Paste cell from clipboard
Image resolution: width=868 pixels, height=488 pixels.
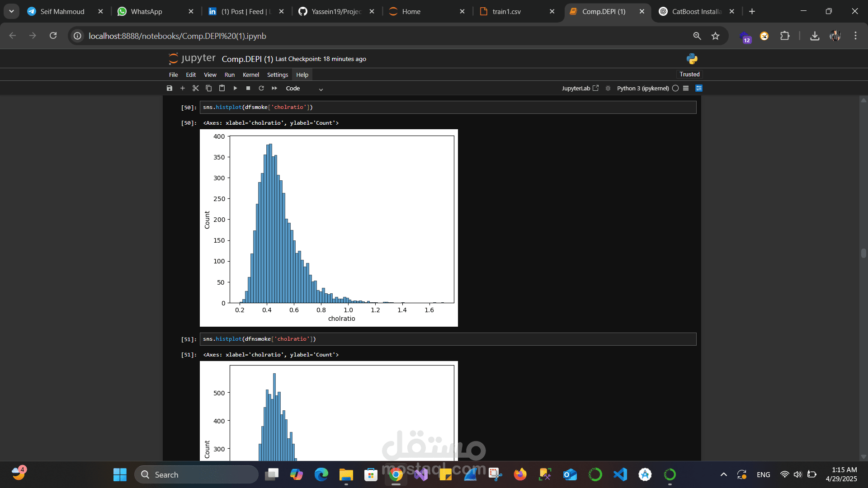coord(222,88)
